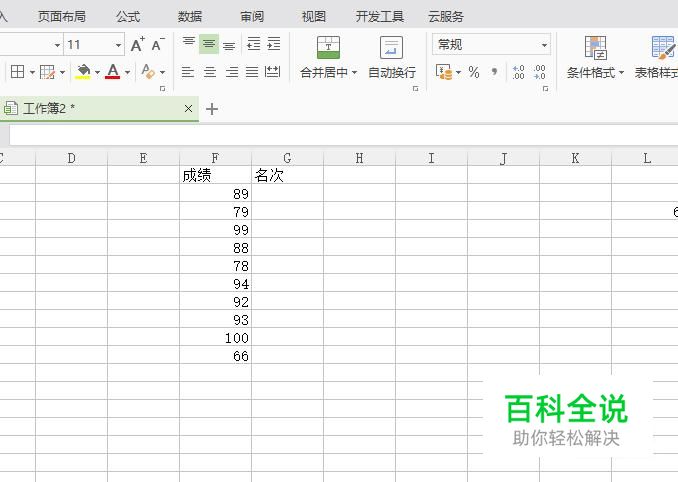Select the cell containing 89

click(x=215, y=193)
